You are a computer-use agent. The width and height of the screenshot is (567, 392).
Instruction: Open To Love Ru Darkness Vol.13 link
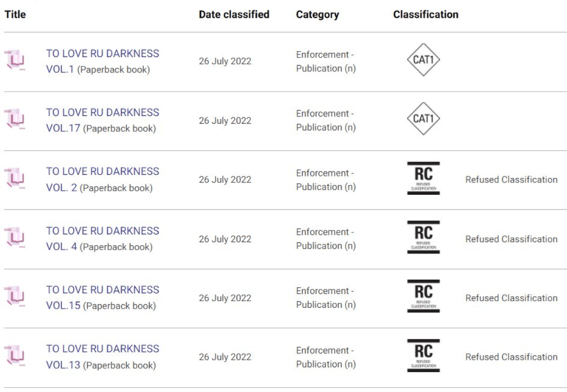tap(102, 349)
